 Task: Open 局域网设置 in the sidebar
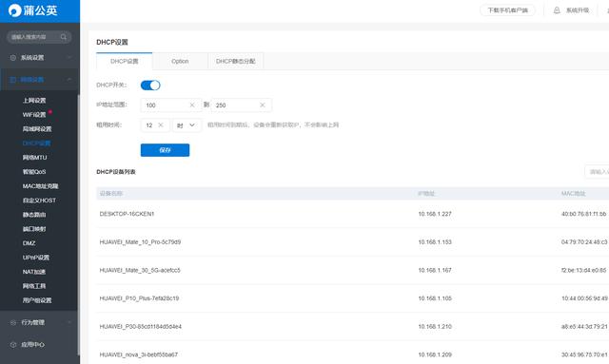37,129
